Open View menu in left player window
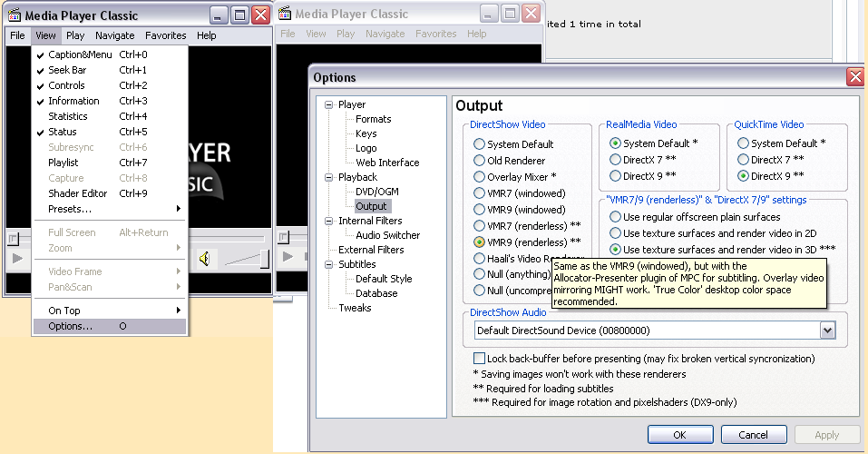 [45, 35]
